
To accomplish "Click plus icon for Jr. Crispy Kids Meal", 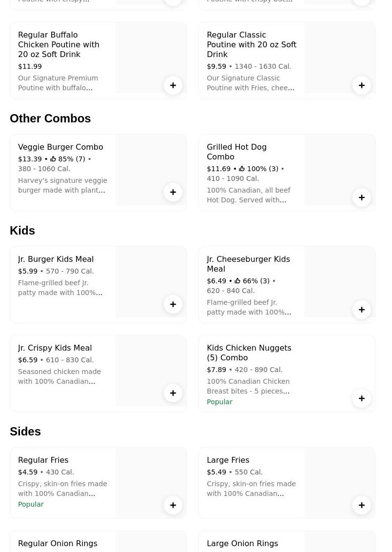I will (173, 393).
